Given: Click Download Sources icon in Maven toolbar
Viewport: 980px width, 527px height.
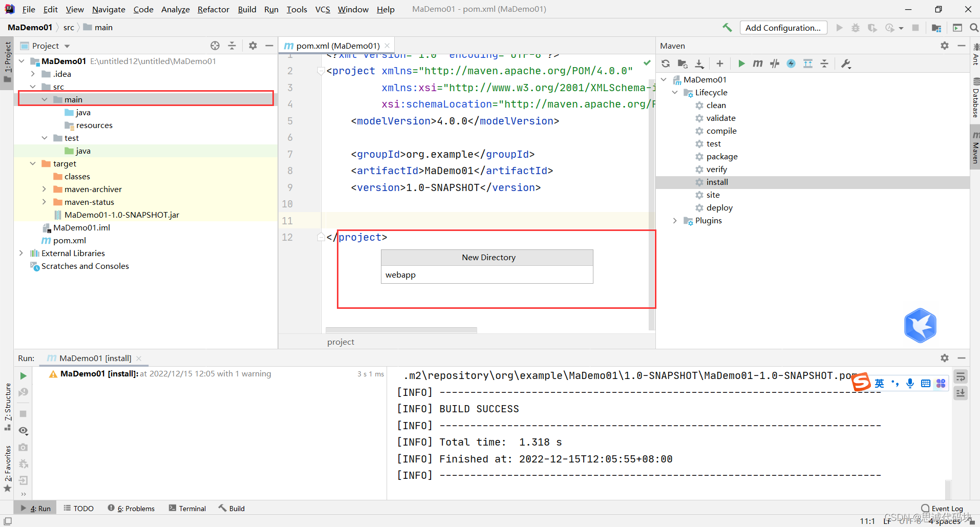Looking at the screenshot, I should (699, 64).
